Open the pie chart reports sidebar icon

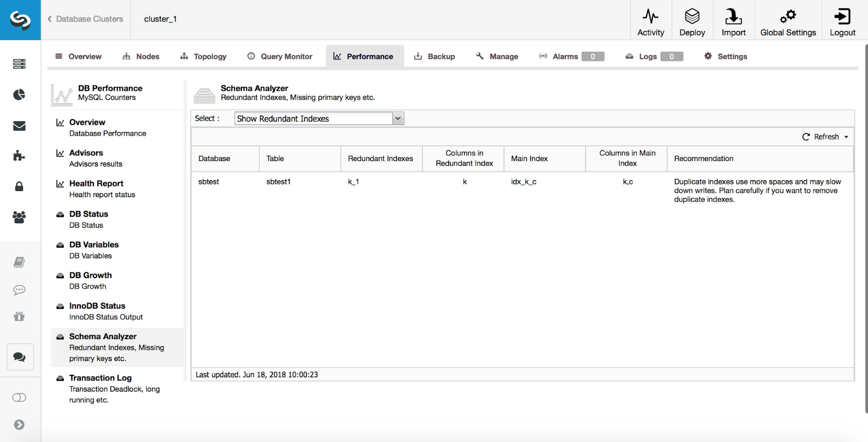[x=19, y=95]
